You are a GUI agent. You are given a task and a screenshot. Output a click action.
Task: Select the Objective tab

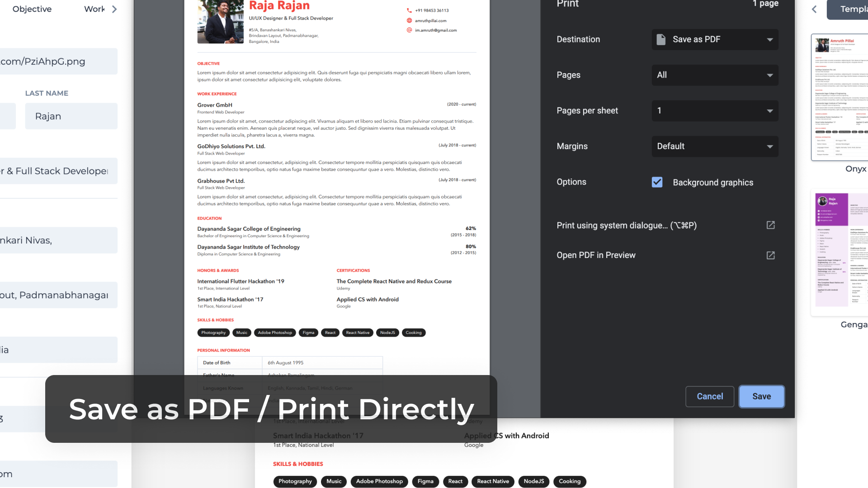pos(32,9)
